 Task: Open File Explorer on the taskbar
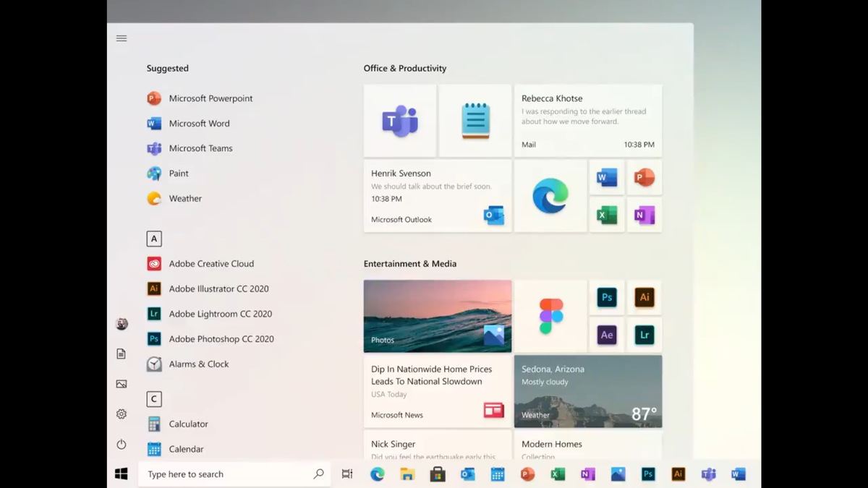[x=407, y=474]
